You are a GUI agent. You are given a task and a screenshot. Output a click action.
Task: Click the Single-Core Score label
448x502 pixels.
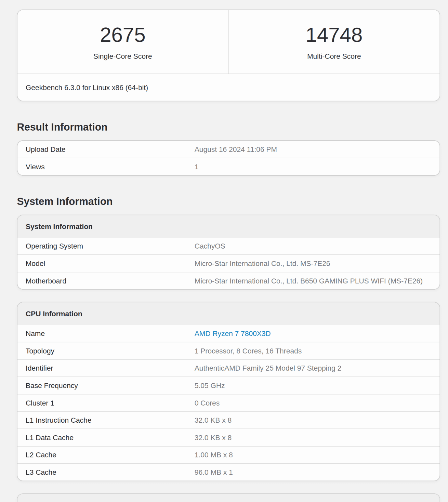pos(123,56)
